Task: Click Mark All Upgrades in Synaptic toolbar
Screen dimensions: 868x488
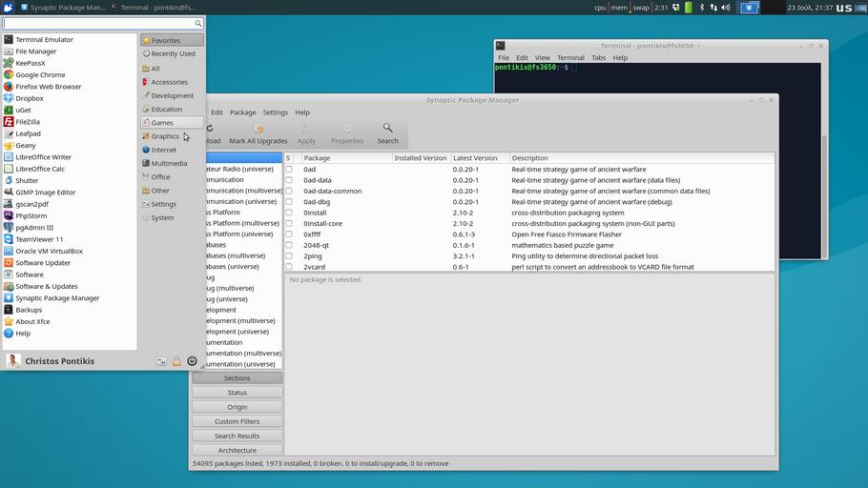Action: pyautogui.click(x=258, y=132)
